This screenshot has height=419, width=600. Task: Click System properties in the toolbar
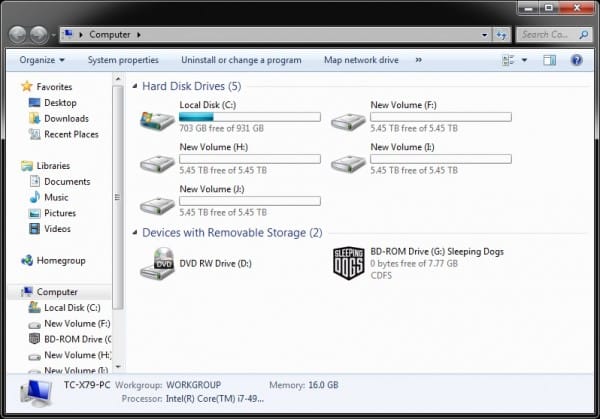pos(123,60)
